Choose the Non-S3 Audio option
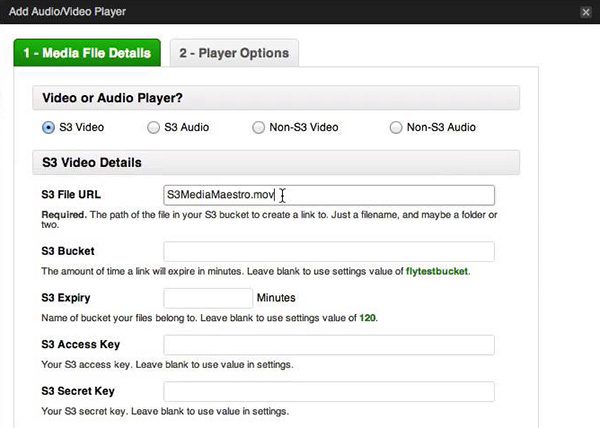 pyautogui.click(x=396, y=127)
